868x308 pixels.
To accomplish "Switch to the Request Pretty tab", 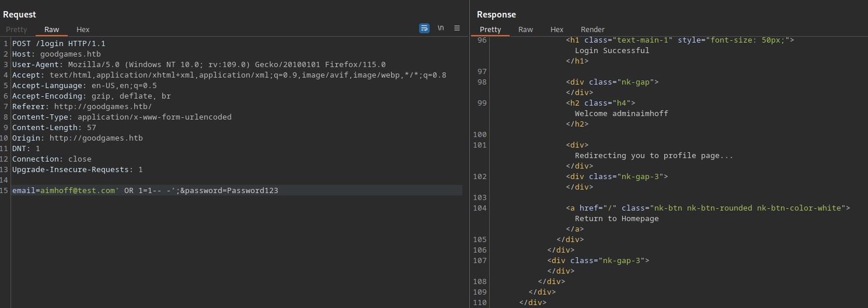I will coord(16,29).
